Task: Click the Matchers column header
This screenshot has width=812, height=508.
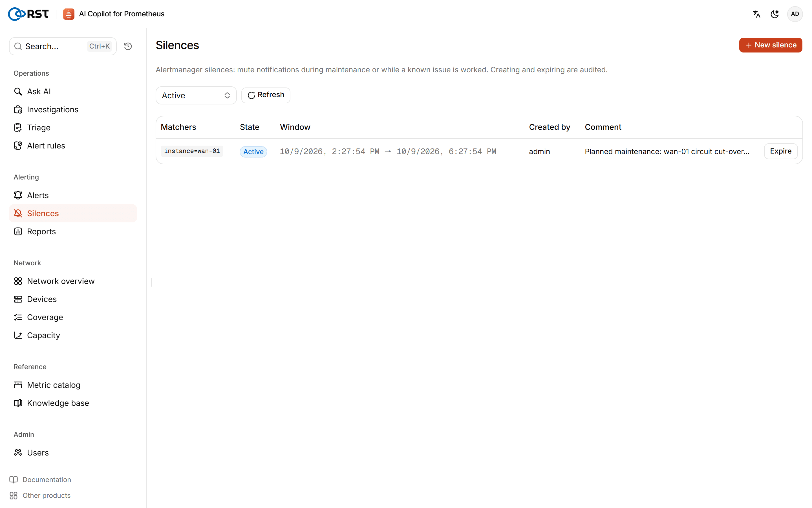Action: (x=178, y=127)
